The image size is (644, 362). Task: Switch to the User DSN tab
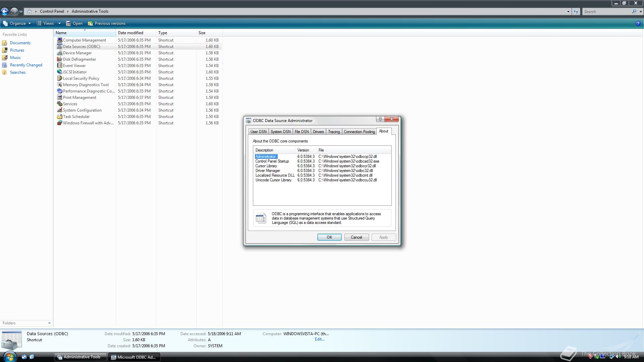pos(258,132)
